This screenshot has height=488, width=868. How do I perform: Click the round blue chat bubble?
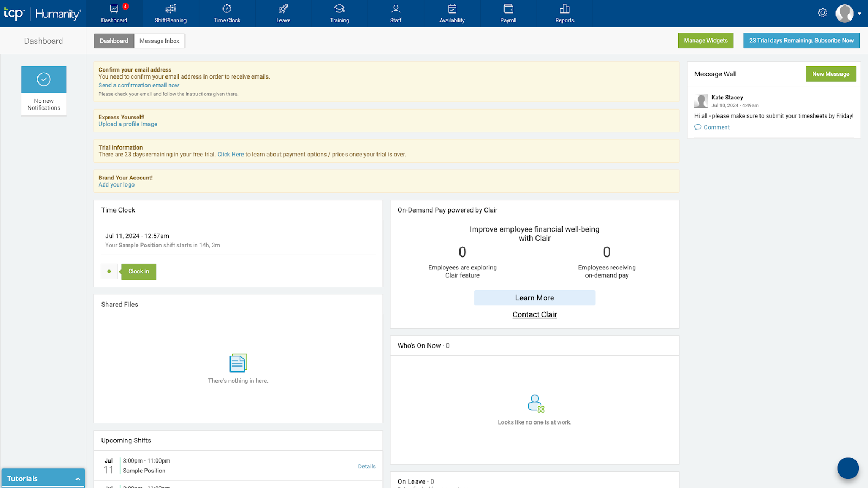pyautogui.click(x=847, y=468)
